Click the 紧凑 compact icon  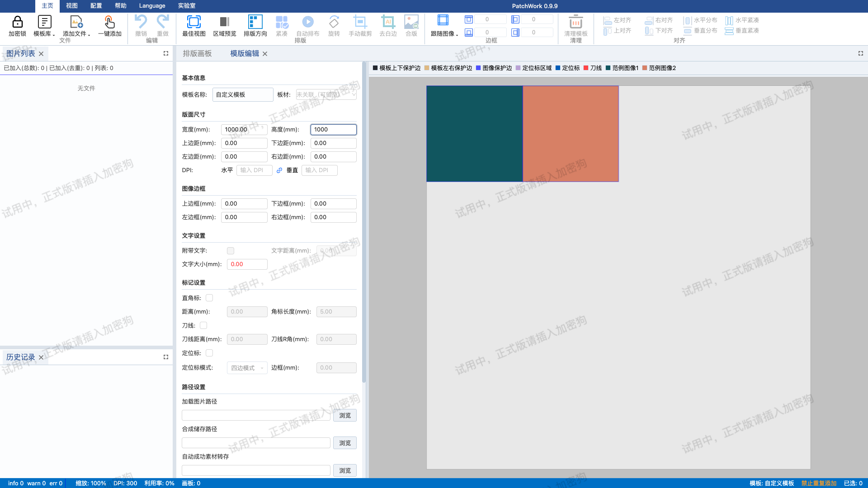coord(282,22)
